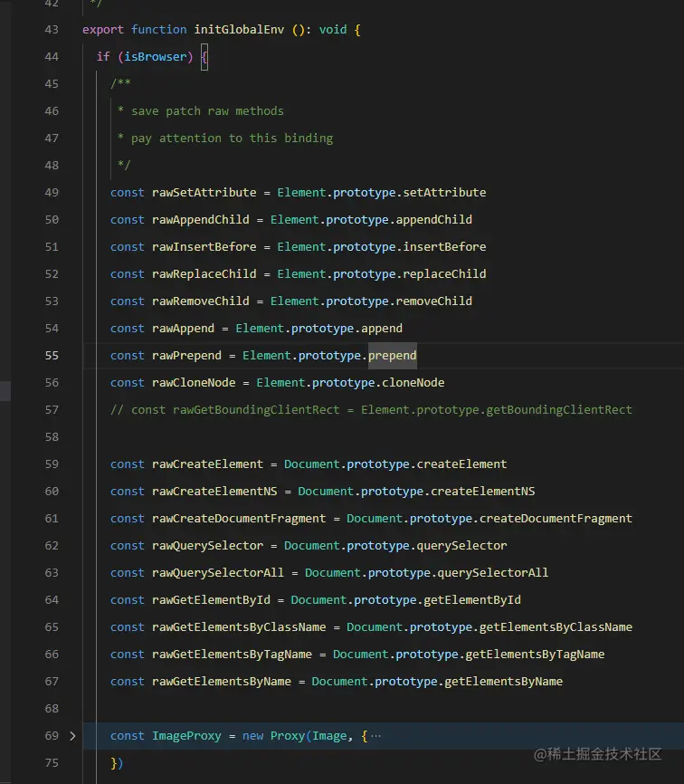This screenshot has width=684, height=784.
Task: Click line number 55 in gutter
Action: click(x=52, y=356)
